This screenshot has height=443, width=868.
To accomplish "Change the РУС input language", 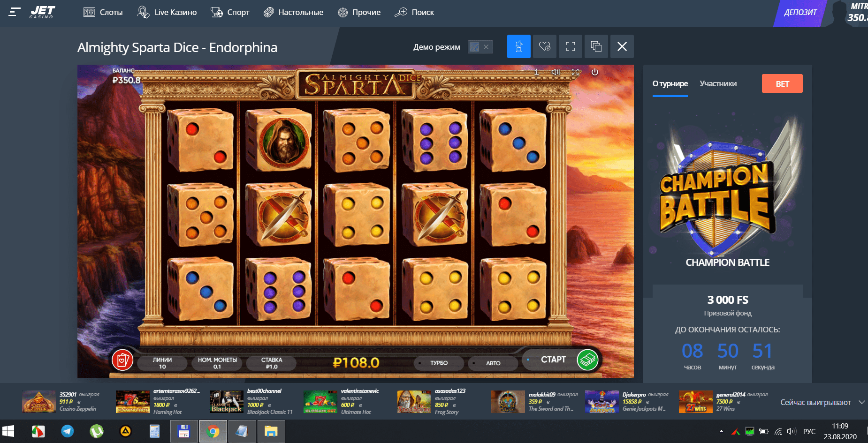I will click(809, 431).
